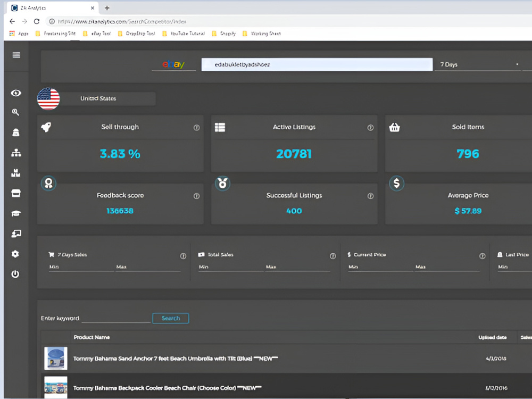Open the DropShip Tool bookmark folder

136,33
